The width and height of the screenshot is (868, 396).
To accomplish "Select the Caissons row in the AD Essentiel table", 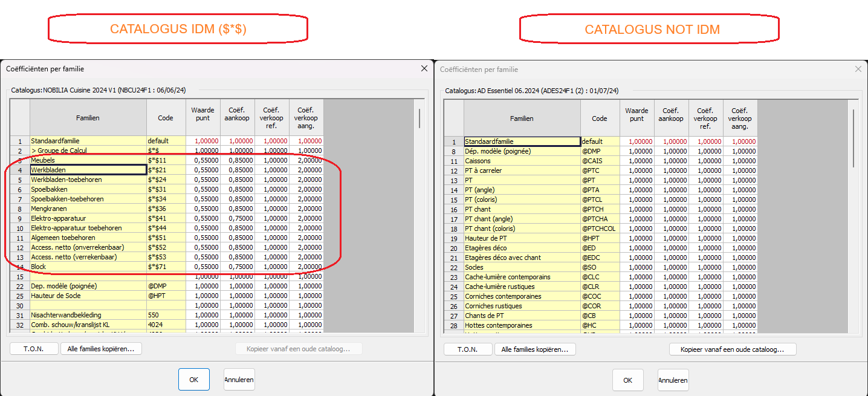I will [522, 161].
